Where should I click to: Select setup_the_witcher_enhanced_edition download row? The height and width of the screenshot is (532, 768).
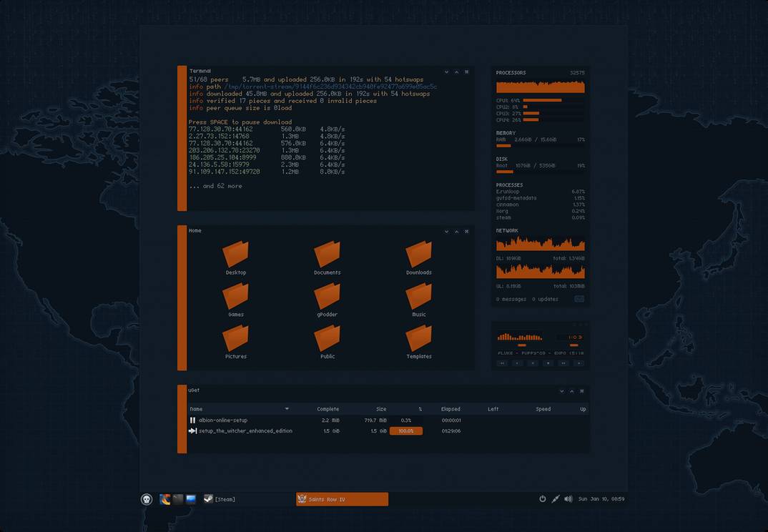(x=388, y=431)
